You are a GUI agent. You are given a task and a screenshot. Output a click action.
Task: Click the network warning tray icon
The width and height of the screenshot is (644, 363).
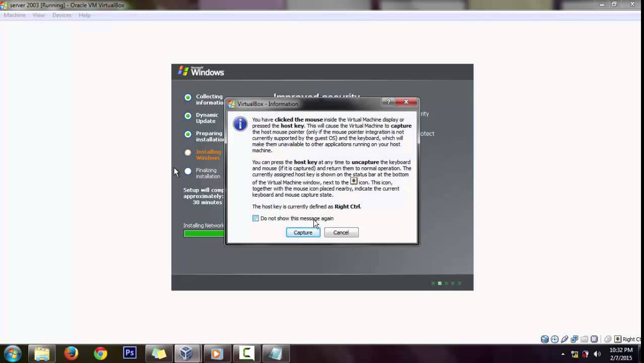tap(575, 354)
